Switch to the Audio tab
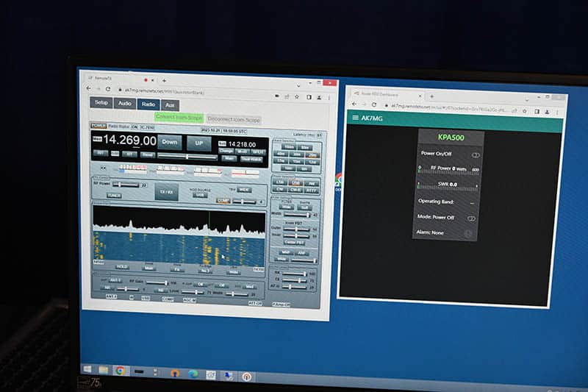The image size is (588, 392). click(x=125, y=103)
